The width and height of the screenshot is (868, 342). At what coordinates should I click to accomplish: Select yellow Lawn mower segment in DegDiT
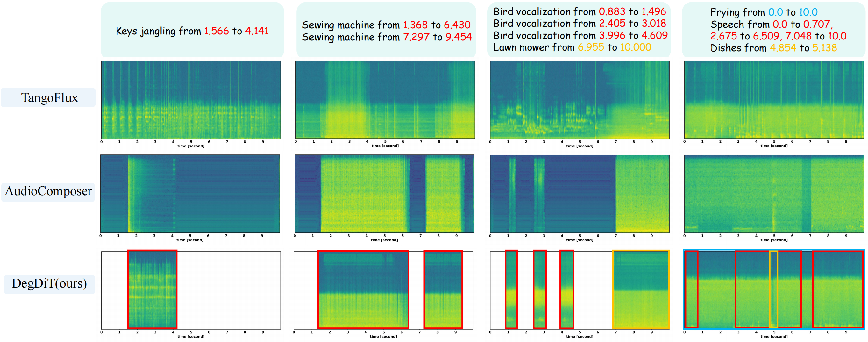[x=641, y=289]
